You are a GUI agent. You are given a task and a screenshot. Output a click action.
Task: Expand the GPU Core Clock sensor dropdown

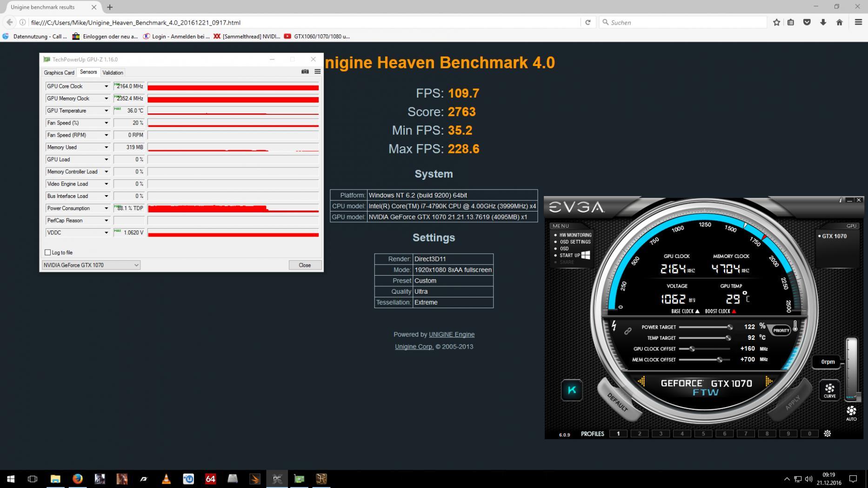[106, 86]
